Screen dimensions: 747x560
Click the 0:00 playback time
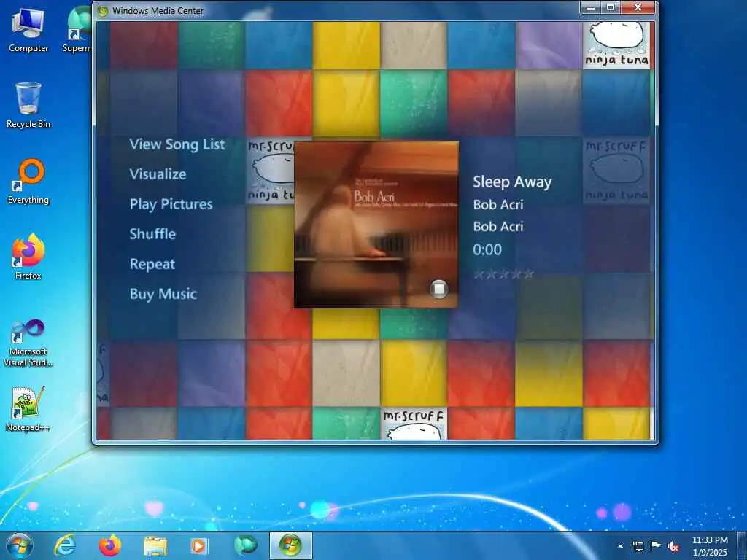(x=487, y=249)
